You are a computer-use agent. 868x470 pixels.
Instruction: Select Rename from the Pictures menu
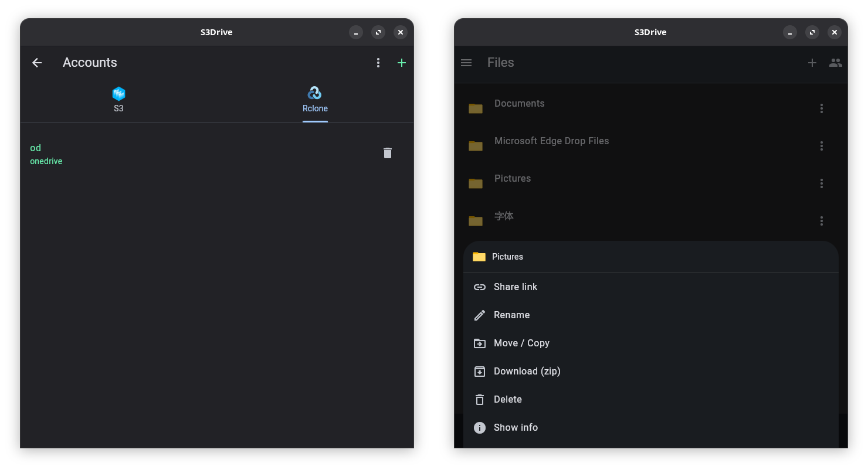(x=511, y=315)
